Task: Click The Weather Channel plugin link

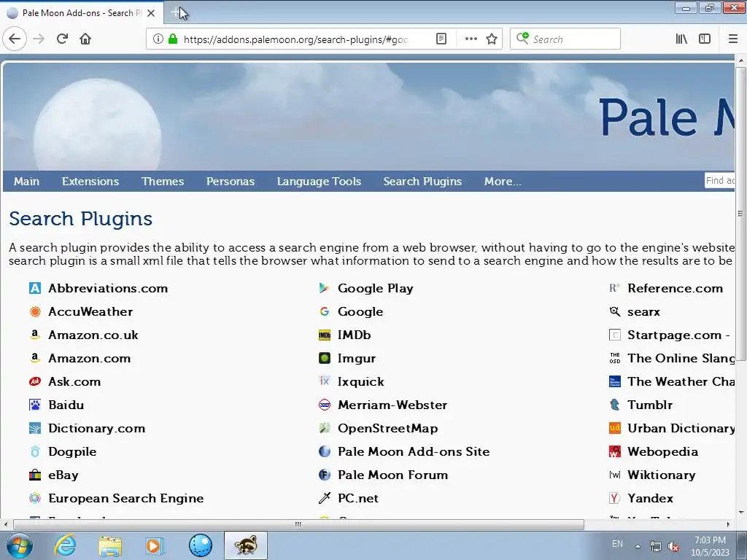Action: click(681, 382)
